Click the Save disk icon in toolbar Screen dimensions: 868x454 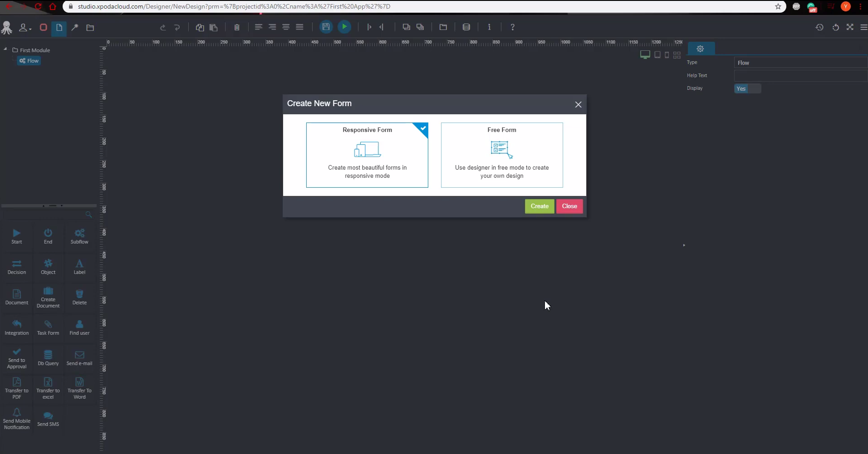coord(326,27)
